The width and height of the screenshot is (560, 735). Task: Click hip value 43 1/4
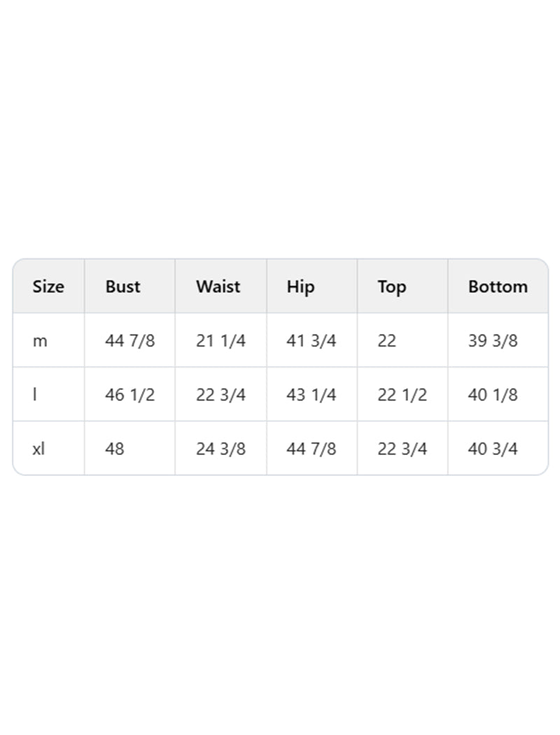(x=311, y=395)
